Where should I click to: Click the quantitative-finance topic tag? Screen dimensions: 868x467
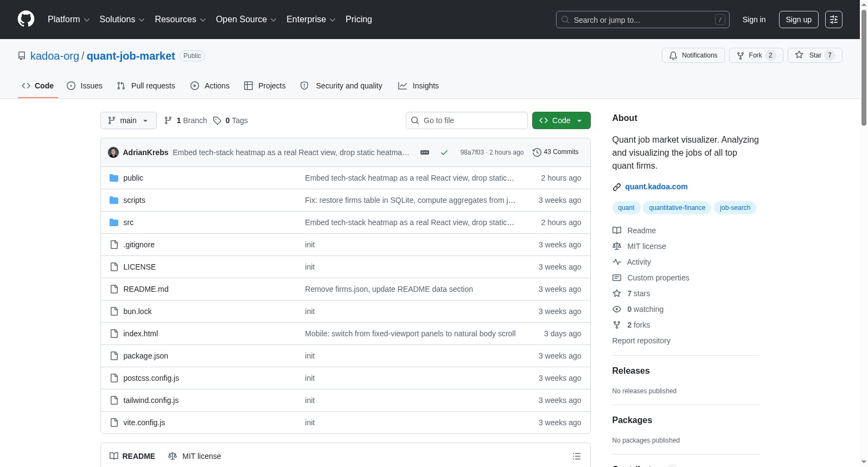click(677, 208)
